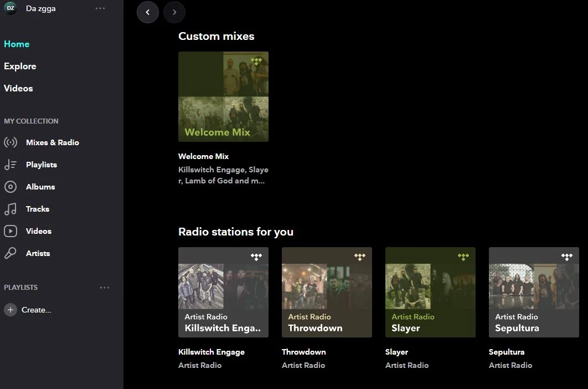Click the Mixes & Radio broadcast icon
588x389 pixels.
11,142
